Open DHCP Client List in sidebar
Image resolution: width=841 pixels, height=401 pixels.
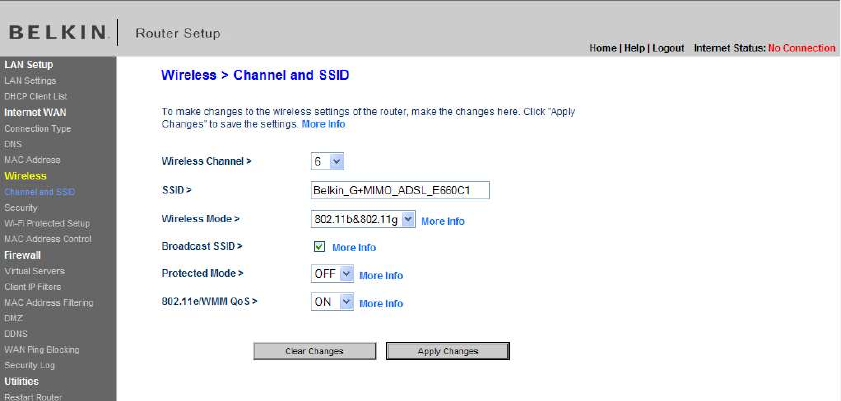point(35,96)
